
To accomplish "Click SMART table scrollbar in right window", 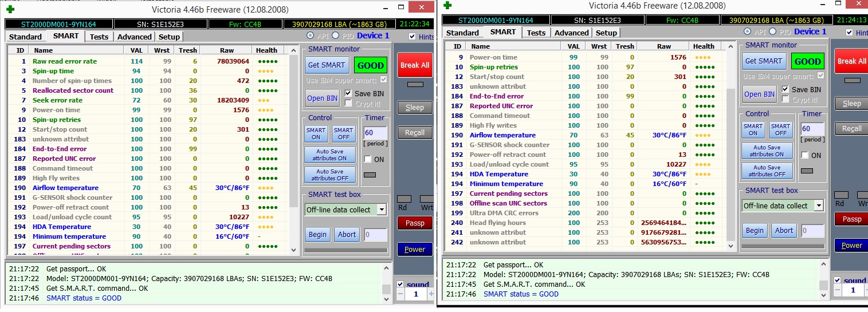I will coord(730,145).
